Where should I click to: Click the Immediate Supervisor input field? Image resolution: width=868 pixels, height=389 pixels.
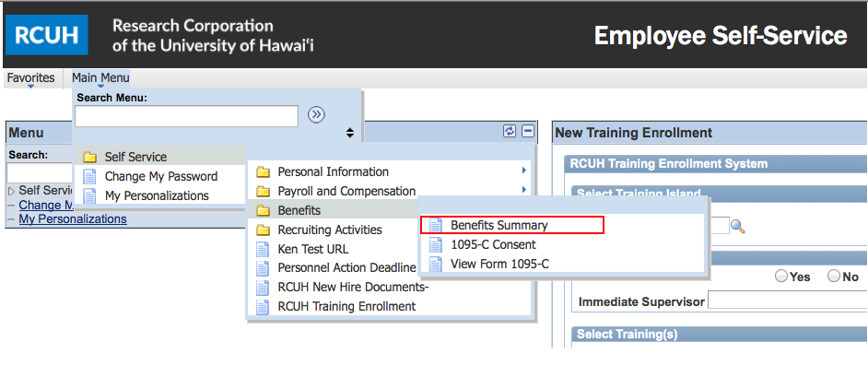click(787, 301)
